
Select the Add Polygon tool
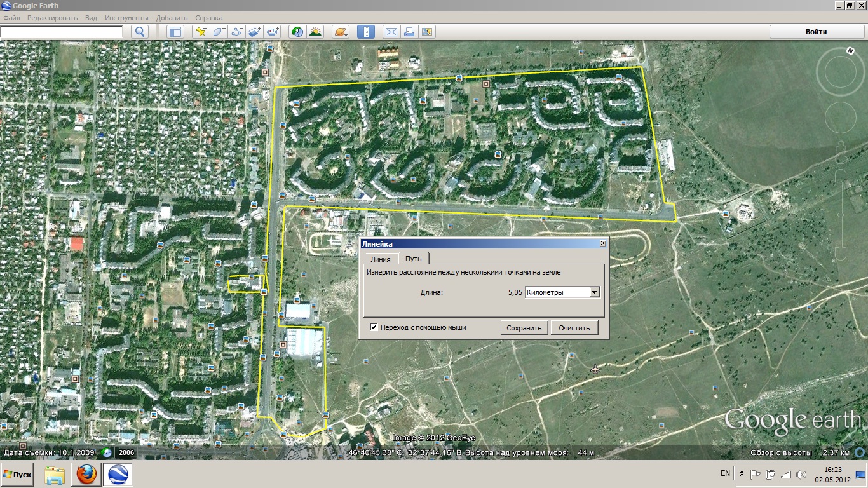coord(219,32)
